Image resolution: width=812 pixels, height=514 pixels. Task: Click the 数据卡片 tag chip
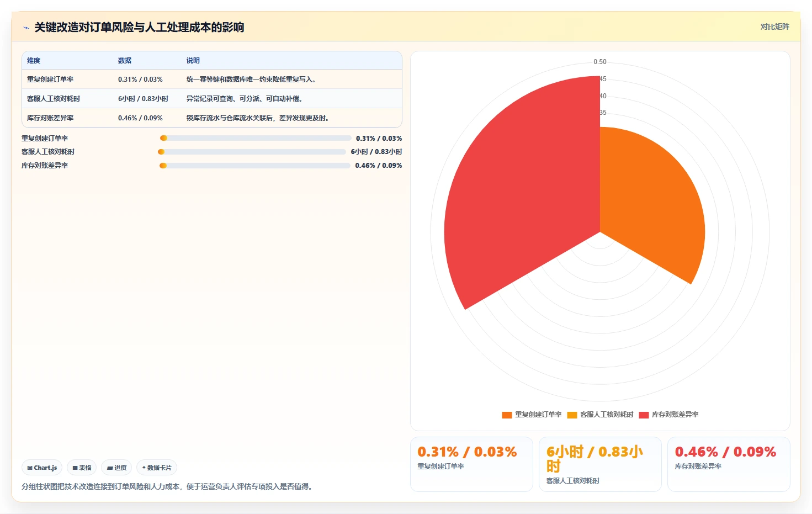click(x=157, y=468)
